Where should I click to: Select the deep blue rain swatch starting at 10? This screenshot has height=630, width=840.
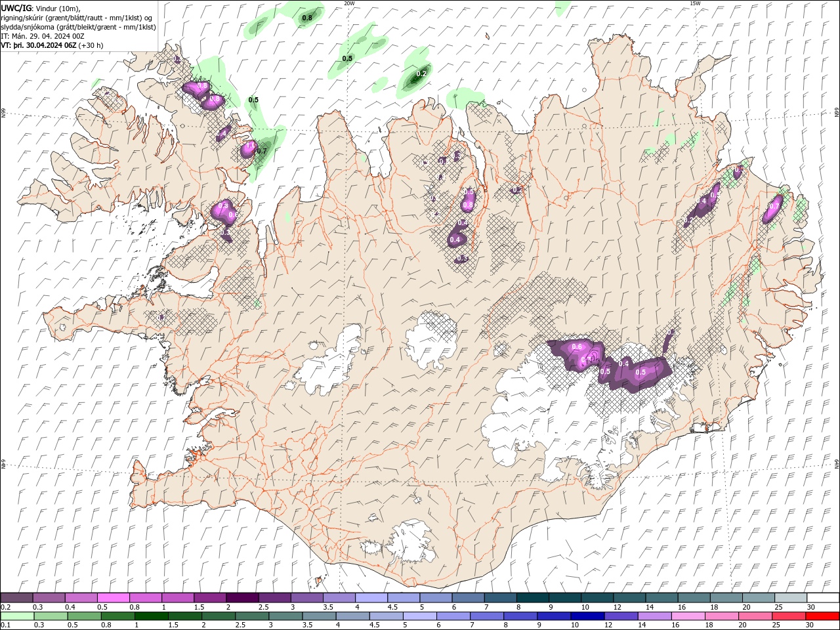(587, 616)
